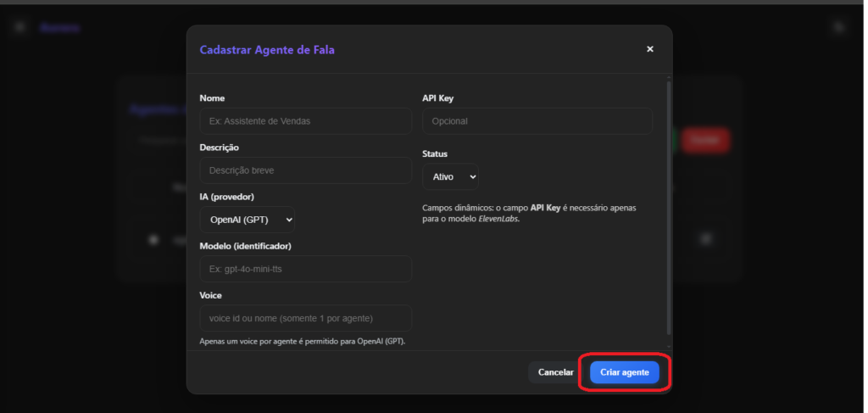Expand the Status dropdown set to Ativo

click(450, 177)
